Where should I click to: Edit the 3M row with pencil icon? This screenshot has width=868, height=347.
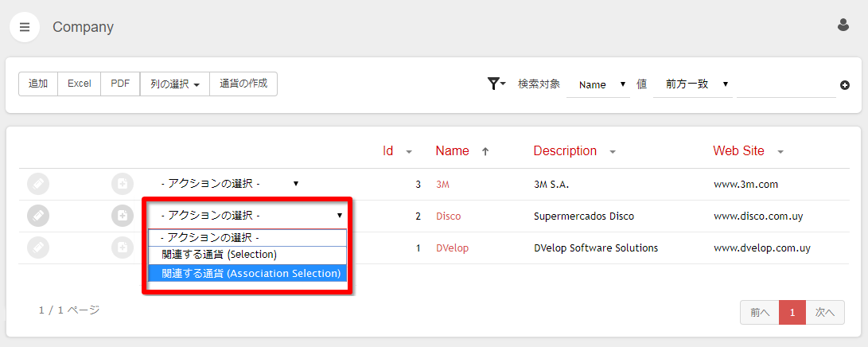tap(37, 185)
